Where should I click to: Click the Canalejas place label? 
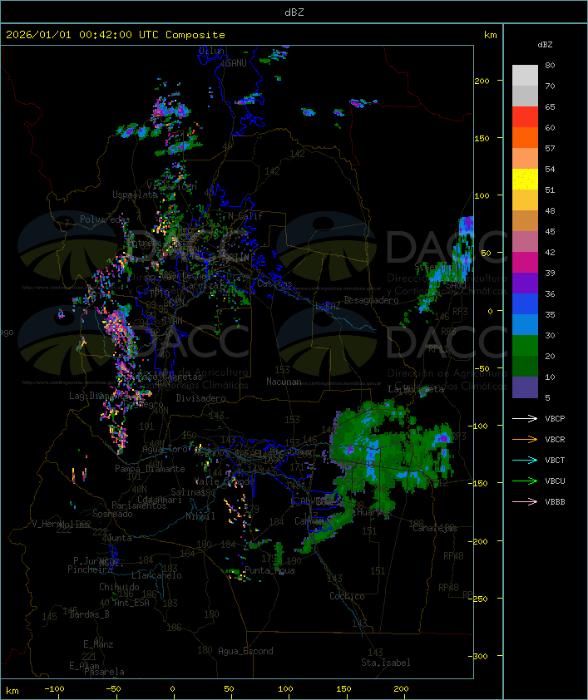[x=435, y=528]
